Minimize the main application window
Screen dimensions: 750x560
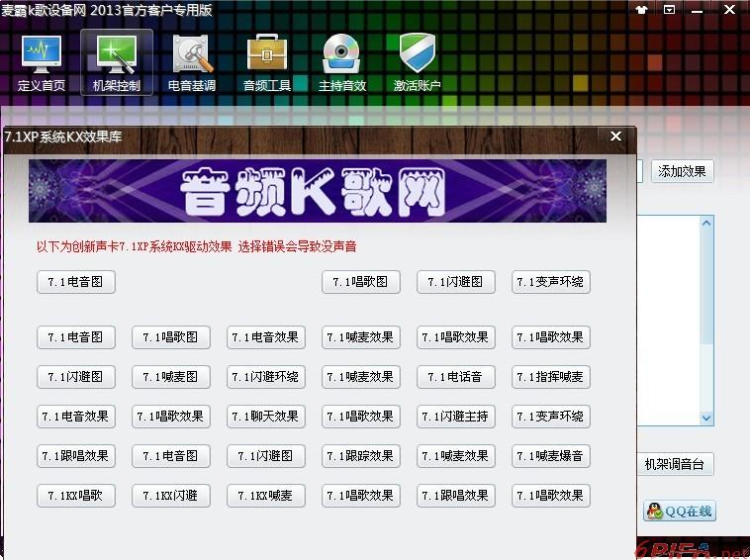click(x=698, y=11)
